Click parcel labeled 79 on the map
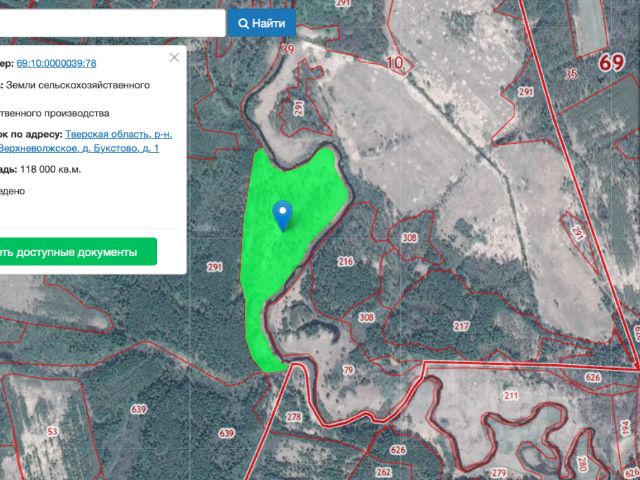 tap(348, 371)
